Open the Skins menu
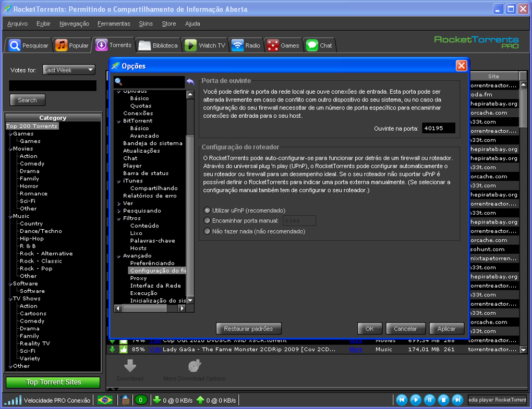Screen dimensions: 532x409 point(146,24)
